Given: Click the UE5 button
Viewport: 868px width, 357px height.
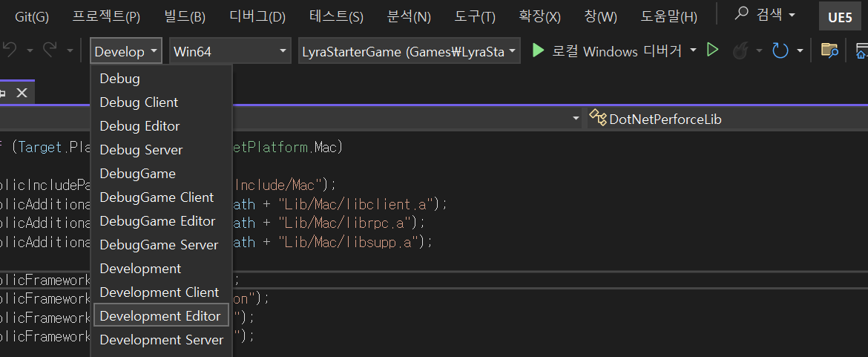Looking at the screenshot, I should (840, 17).
